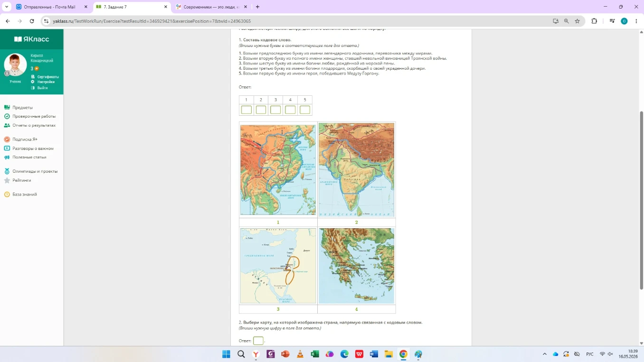
Task: Open the user profile avatar photo
Action: pyautogui.click(x=15, y=65)
